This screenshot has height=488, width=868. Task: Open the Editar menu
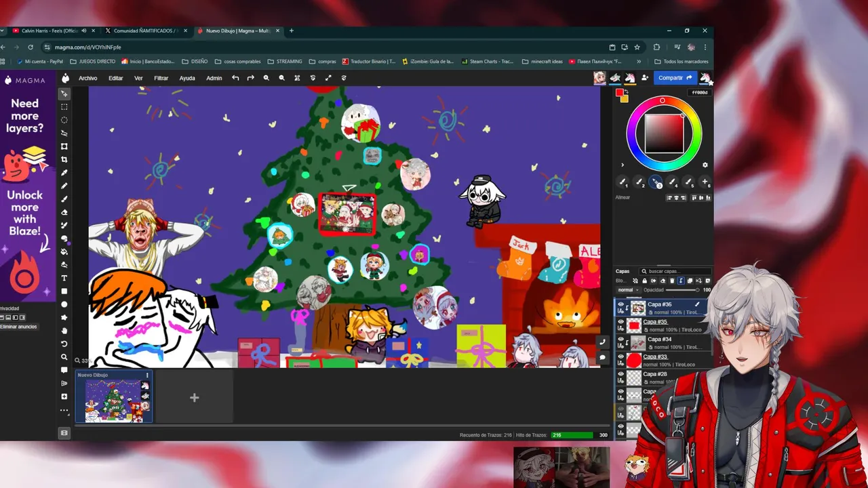click(x=116, y=78)
